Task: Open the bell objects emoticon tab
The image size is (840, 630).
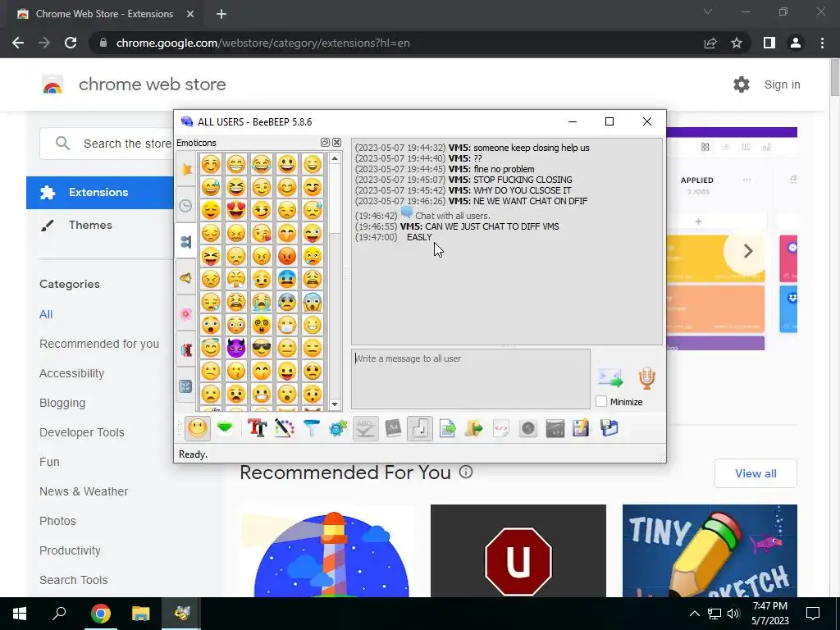Action: coord(186,277)
